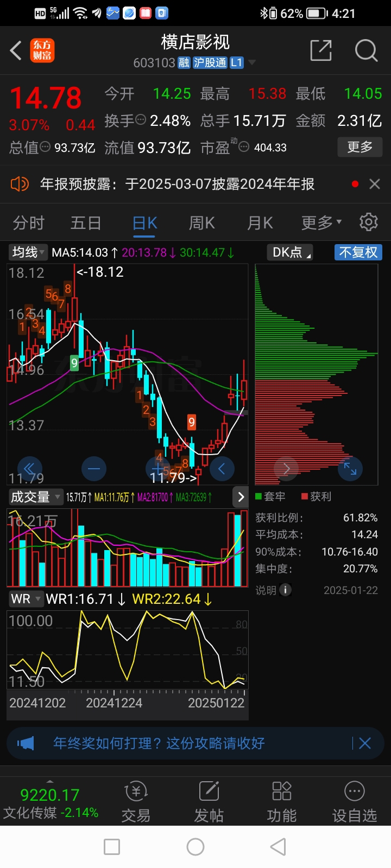Viewport: 391px width, 868px height.
Task: Tap the 东方财富 logo icon
Action: [42, 50]
